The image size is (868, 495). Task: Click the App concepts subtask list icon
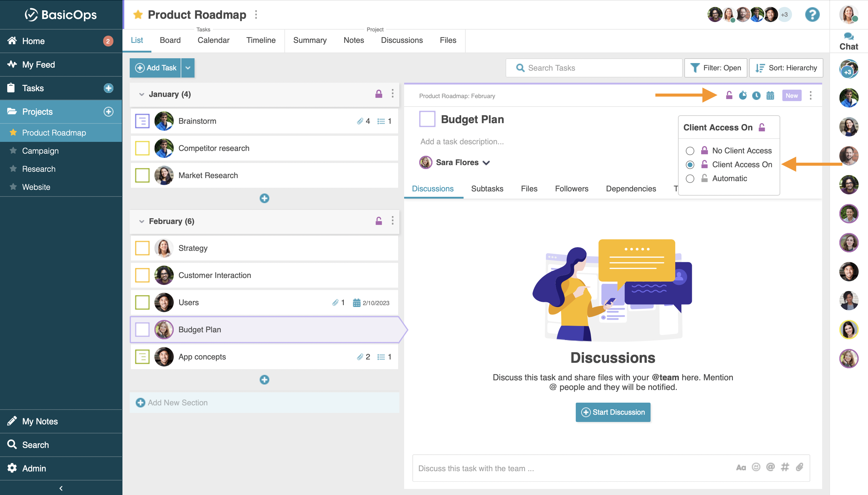point(381,357)
